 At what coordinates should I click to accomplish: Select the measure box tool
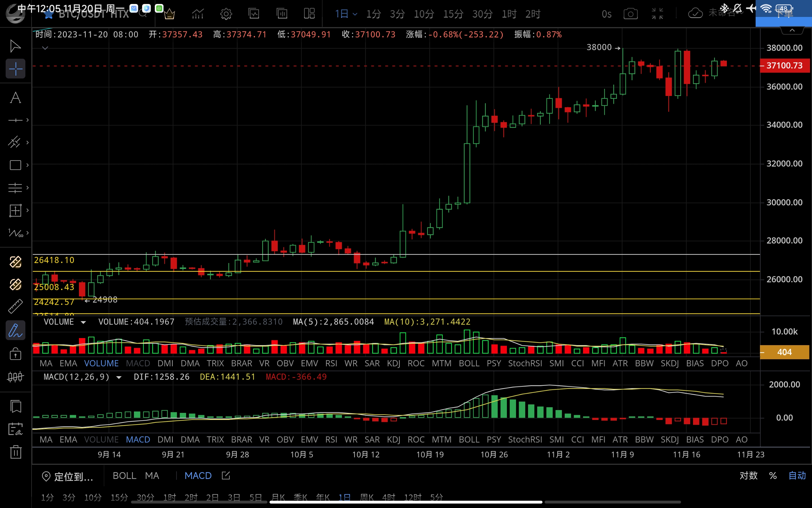pos(15,210)
